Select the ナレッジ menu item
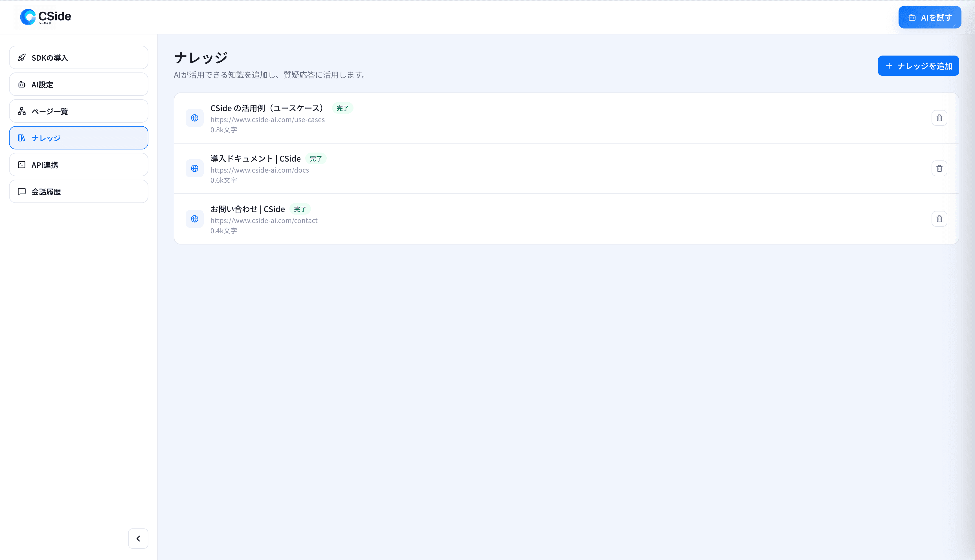This screenshot has width=975, height=560. 79,138
